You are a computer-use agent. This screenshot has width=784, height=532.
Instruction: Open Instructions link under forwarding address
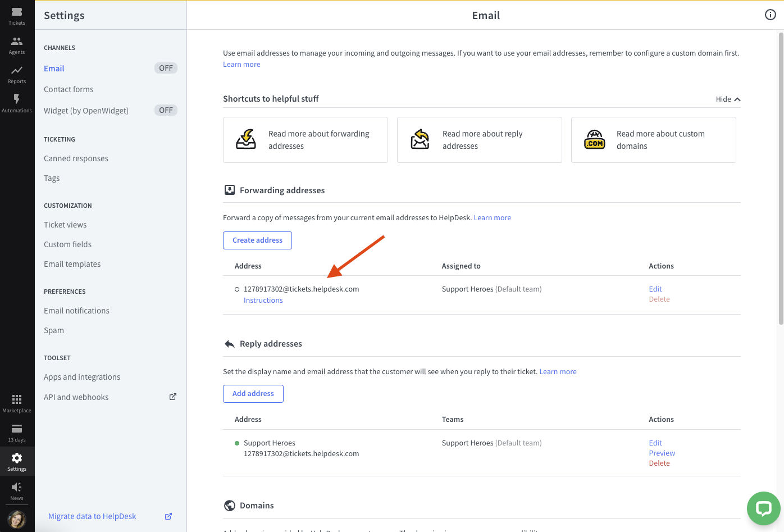tap(263, 301)
